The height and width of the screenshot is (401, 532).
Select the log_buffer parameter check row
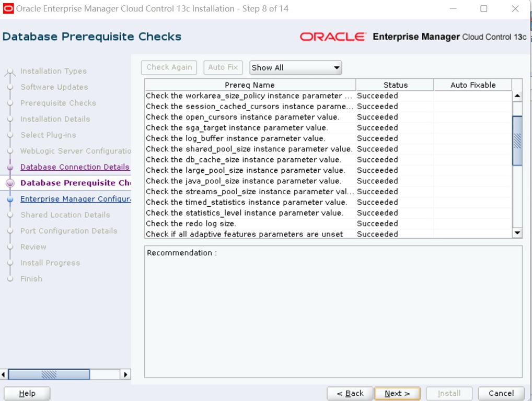[328, 138]
